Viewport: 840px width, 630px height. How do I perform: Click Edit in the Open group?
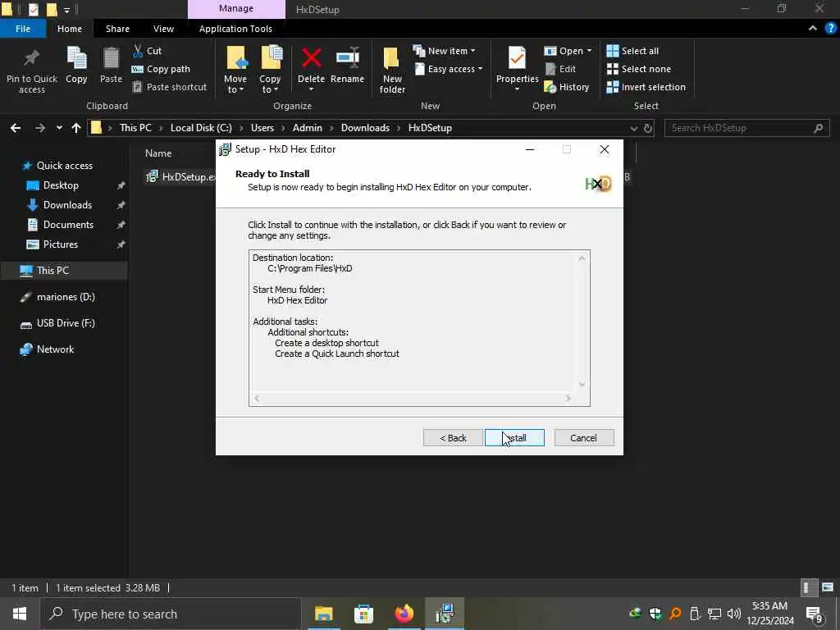560,69
